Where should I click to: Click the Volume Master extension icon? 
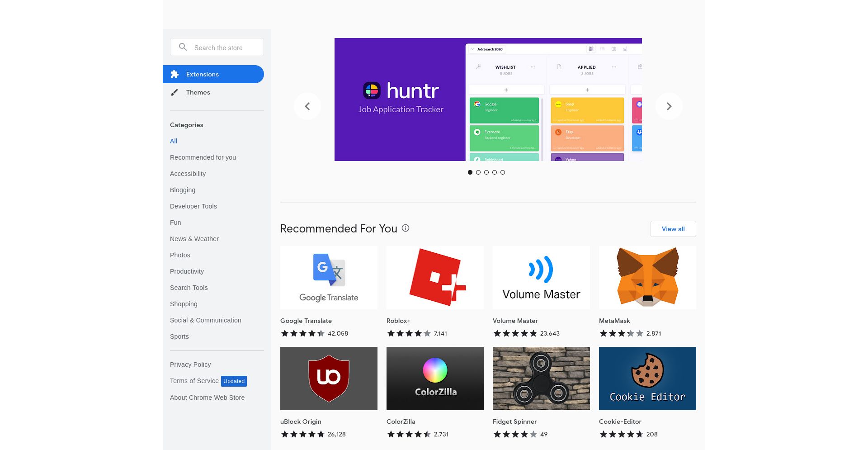541,277
